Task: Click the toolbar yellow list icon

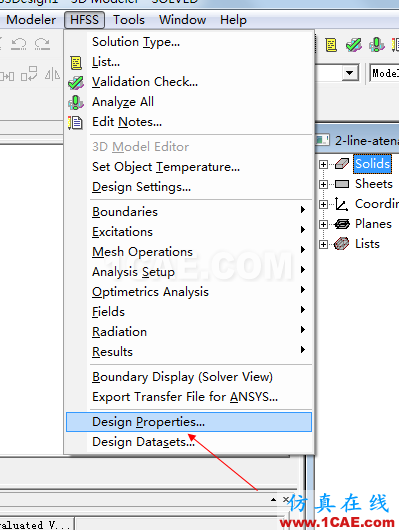Action: tap(331, 44)
